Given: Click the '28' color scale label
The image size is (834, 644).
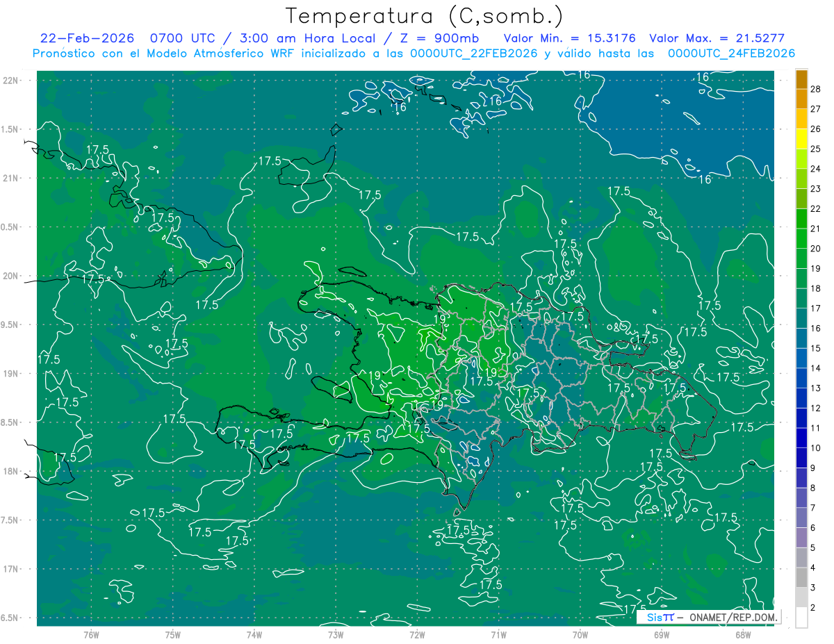Looking at the screenshot, I should 815,89.
